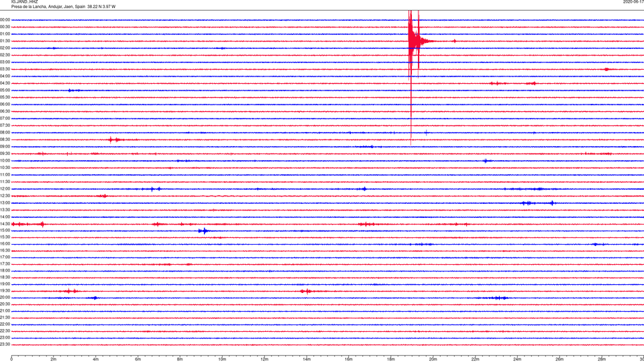Viewport: 644px width, 362px height.
Task: Select the 12:00 trace time label
Action: click(5, 189)
